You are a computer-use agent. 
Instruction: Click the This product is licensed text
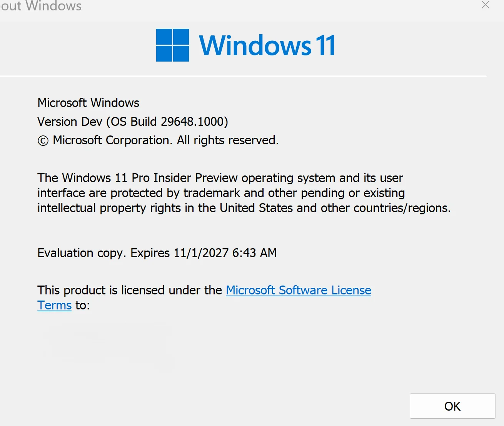click(x=130, y=290)
